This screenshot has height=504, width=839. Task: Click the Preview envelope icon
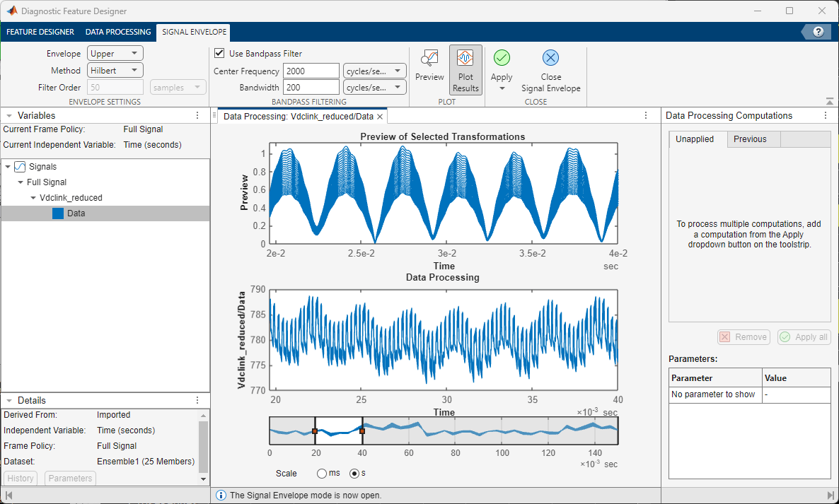[429, 67]
